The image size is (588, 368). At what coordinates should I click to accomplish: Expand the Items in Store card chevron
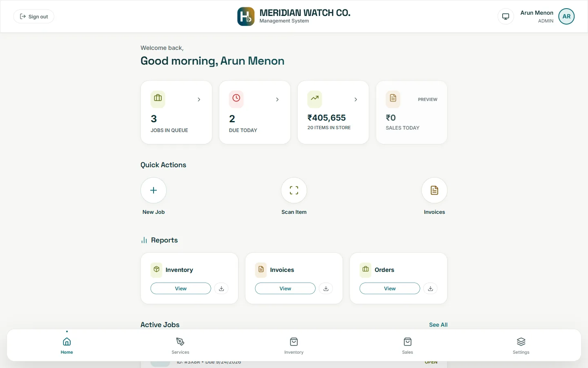point(356,99)
